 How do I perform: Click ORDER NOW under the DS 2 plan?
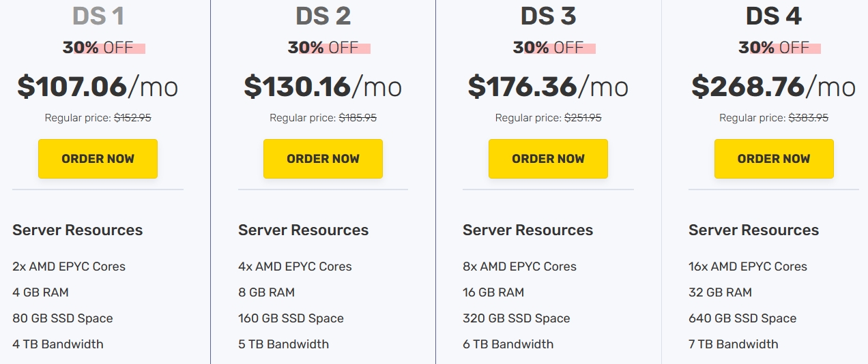point(323,159)
